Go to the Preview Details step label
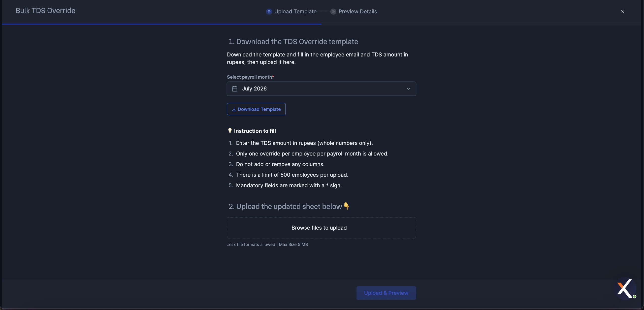The image size is (644, 310). click(x=358, y=12)
